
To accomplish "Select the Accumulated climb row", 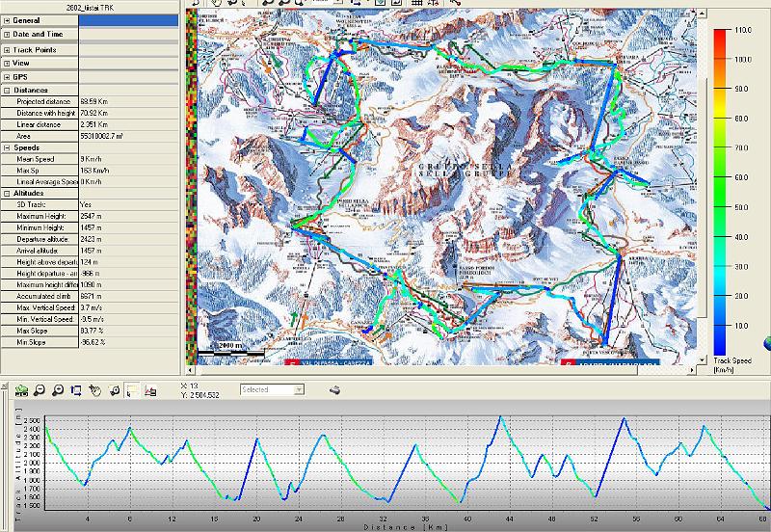I will coord(90,297).
